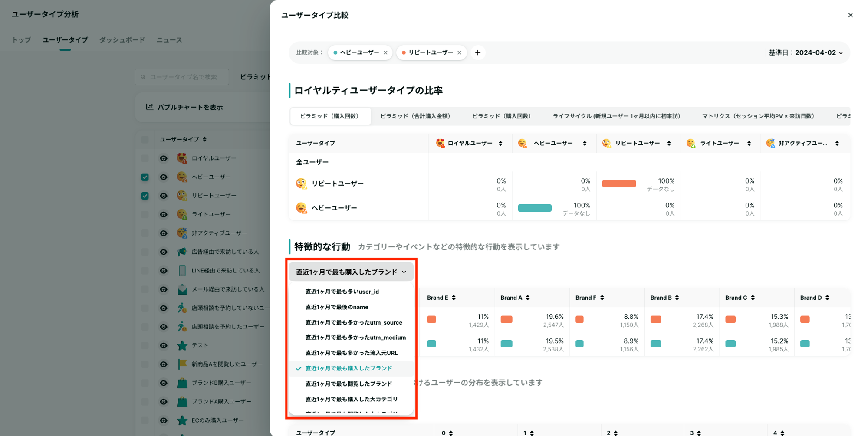Click orange Brand A 19.6% bar
This screenshot has height=436, width=868.
point(506,319)
